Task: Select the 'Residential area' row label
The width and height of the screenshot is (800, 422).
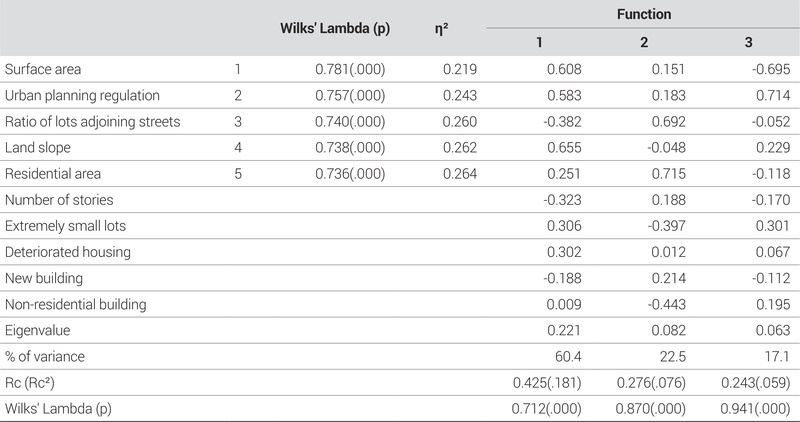Action: coord(50,174)
